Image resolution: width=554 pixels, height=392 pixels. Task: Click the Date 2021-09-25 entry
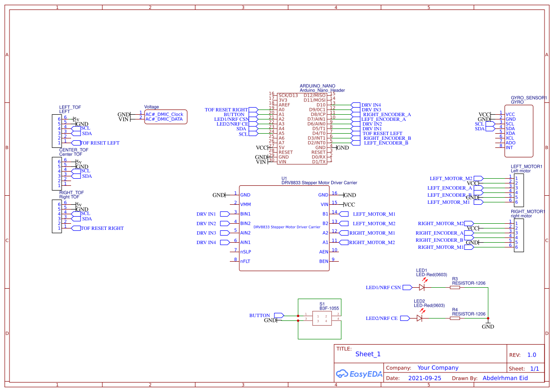coord(425,378)
